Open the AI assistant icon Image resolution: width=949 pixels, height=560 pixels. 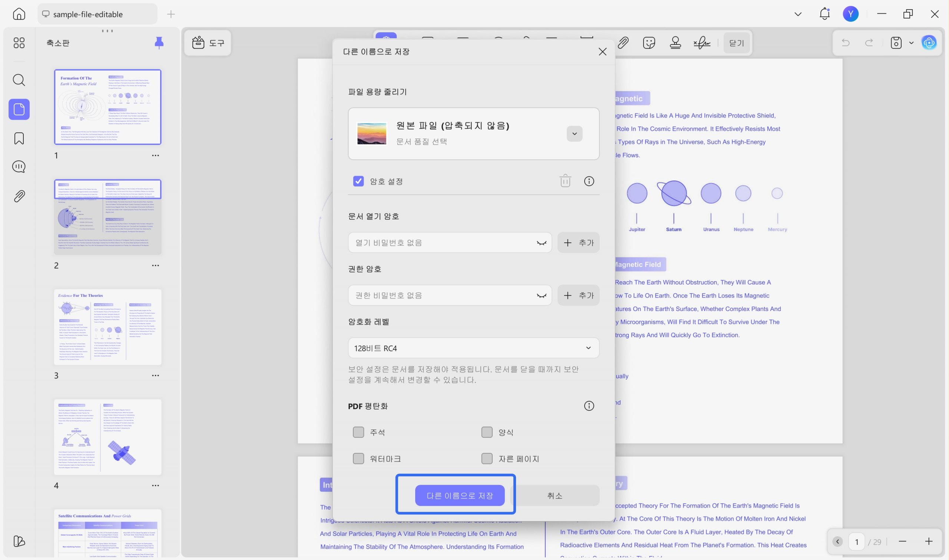(929, 43)
